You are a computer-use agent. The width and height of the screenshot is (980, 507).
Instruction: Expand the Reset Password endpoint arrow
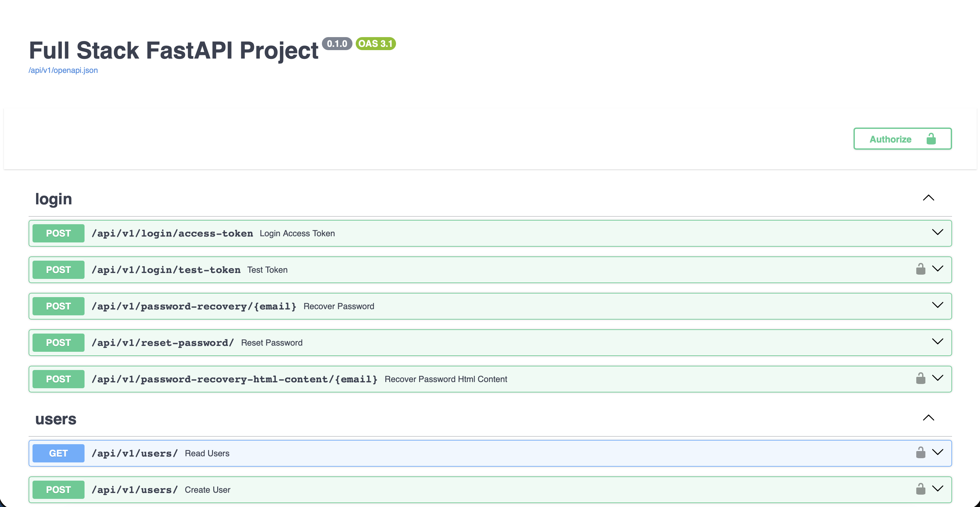[x=937, y=341]
